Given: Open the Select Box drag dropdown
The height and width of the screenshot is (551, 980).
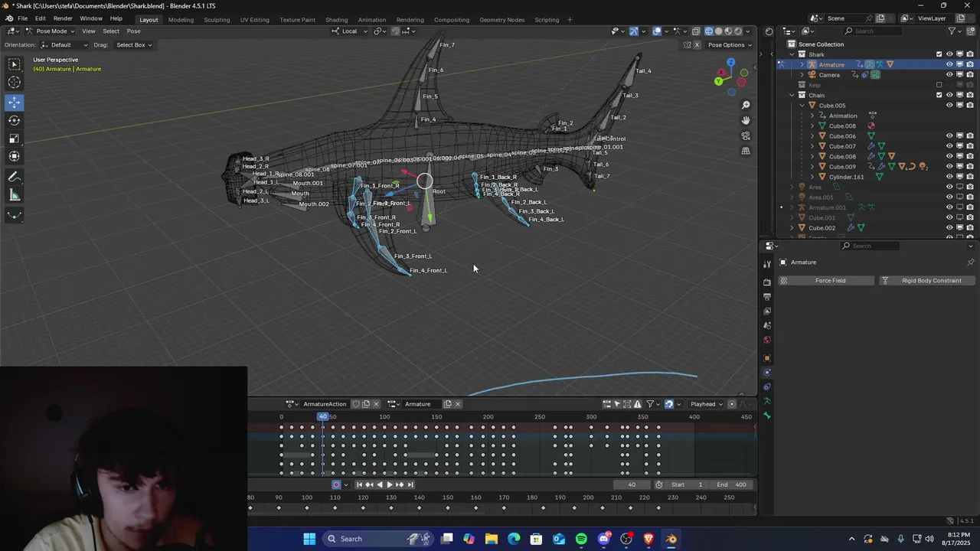Looking at the screenshot, I should [133, 44].
